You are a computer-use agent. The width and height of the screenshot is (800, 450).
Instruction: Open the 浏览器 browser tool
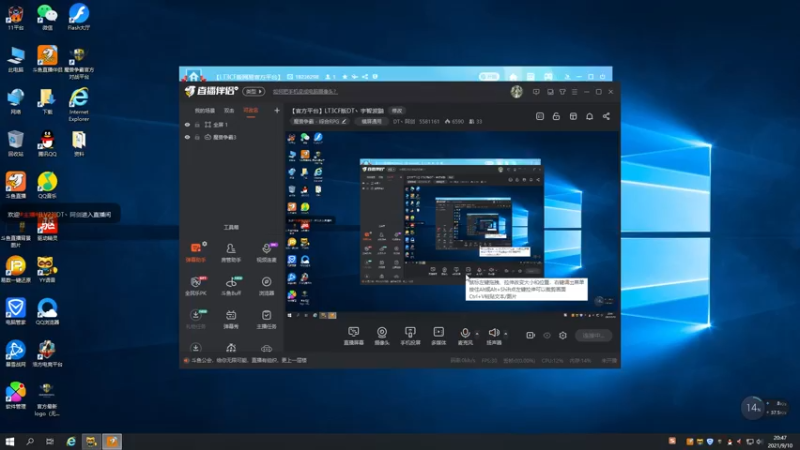pos(266,286)
